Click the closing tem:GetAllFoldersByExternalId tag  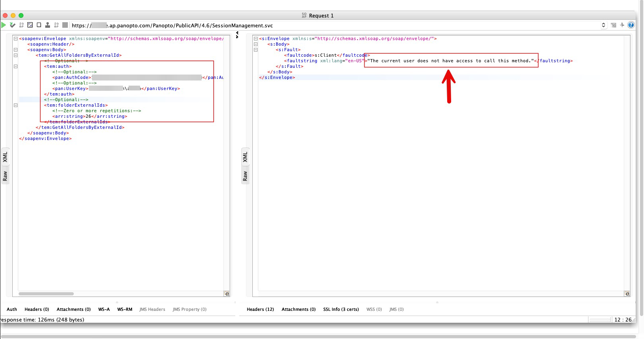coord(80,127)
